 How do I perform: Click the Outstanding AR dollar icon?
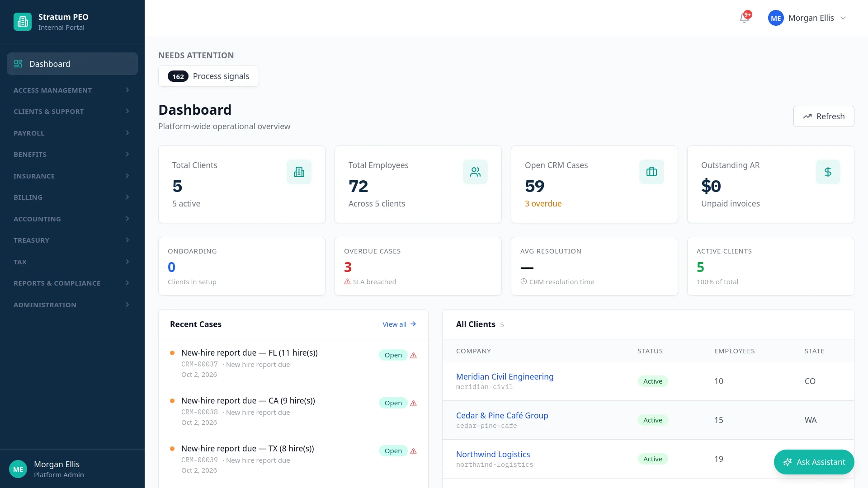click(x=828, y=172)
